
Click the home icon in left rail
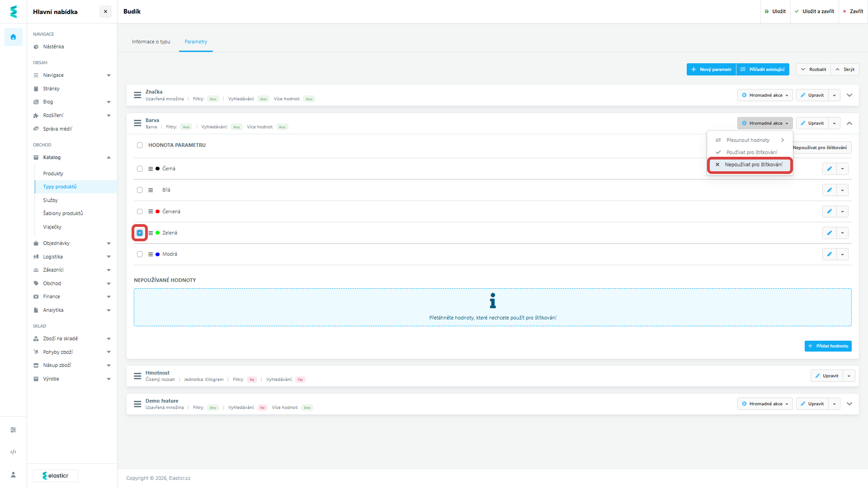tap(13, 37)
